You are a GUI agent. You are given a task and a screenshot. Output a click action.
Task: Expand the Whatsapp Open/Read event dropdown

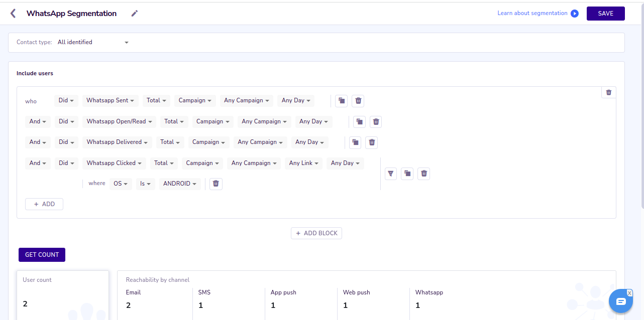(120, 122)
